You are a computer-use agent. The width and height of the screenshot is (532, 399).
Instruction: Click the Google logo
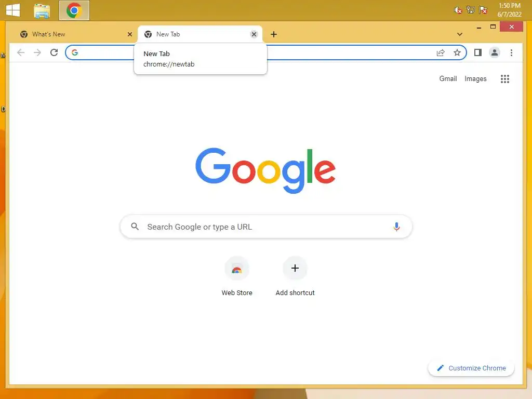click(x=265, y=170)
